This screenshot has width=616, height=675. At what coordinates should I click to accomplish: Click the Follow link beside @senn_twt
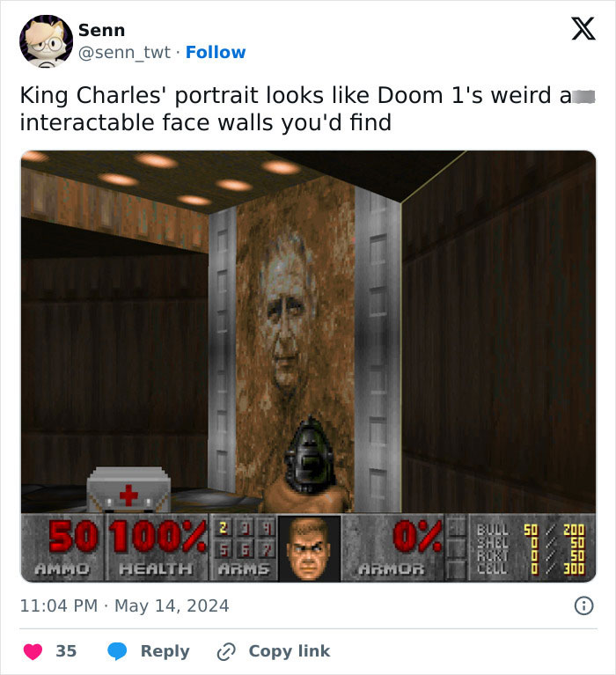pyautogui.click(x=216, y=53)
